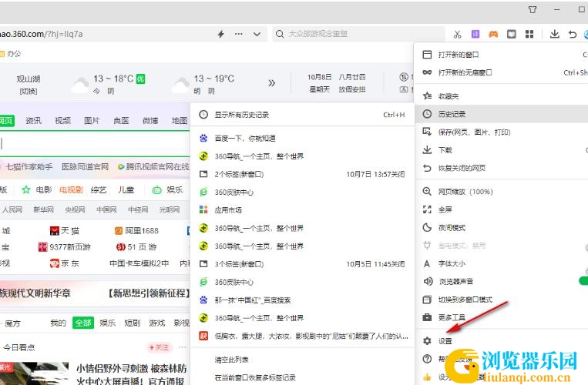Open 更多工具 menu entry
The height and width of the screenshot is (385, 588).
[x=502, y=317]
